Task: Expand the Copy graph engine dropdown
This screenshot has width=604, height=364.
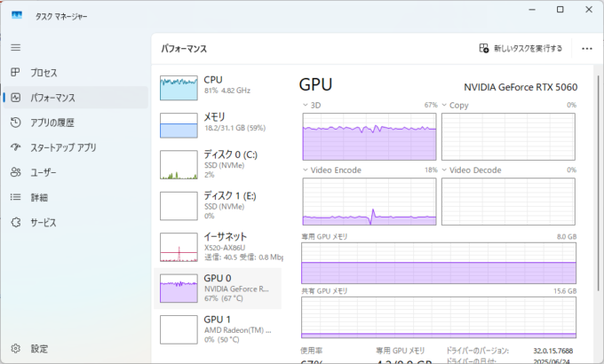Action: (x=445, y=105)
